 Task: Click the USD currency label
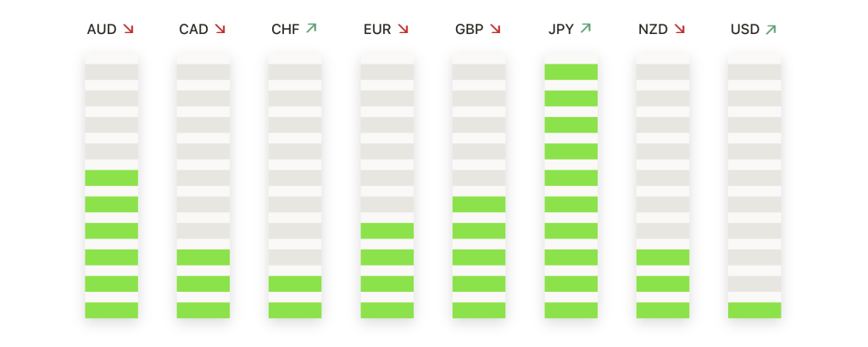pyautogui.click(x=745, y=30)
